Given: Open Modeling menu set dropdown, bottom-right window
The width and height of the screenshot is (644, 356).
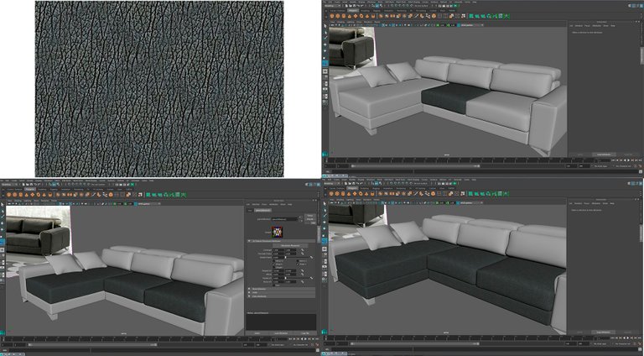Looking at the screenshot, I should [x=332, y=184].
